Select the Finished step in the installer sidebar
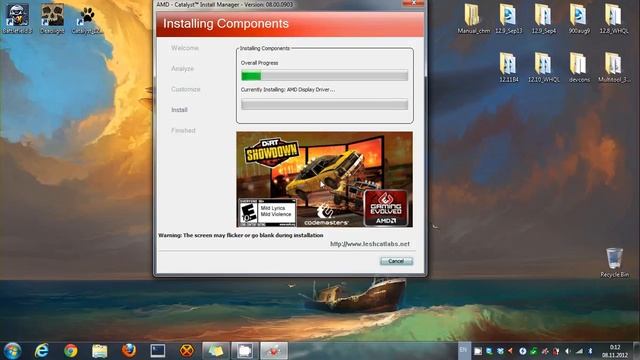Screen dimensions: 640x360 tap(183, 131)
